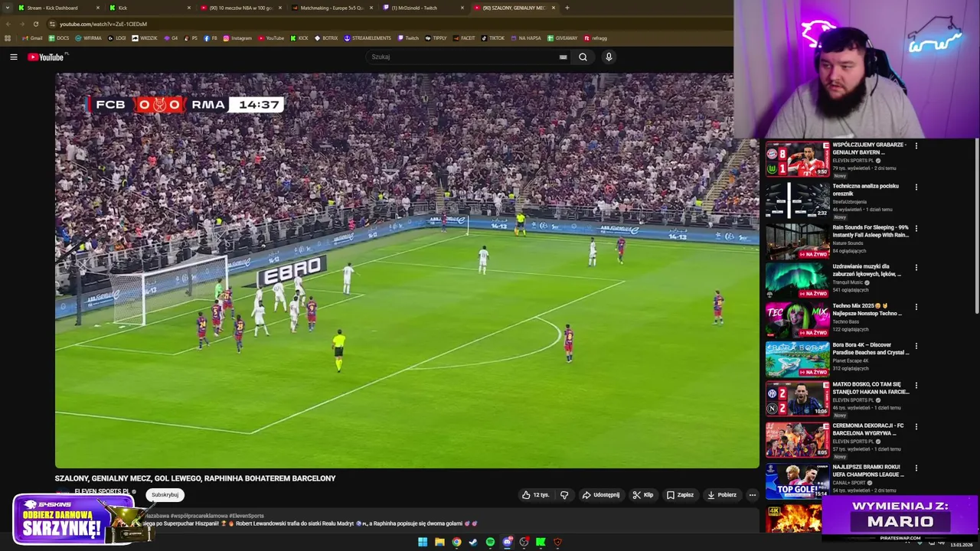980x551 pixels.
Task: Open options for Bora Bora 4K video
Action: coord(916,346)
